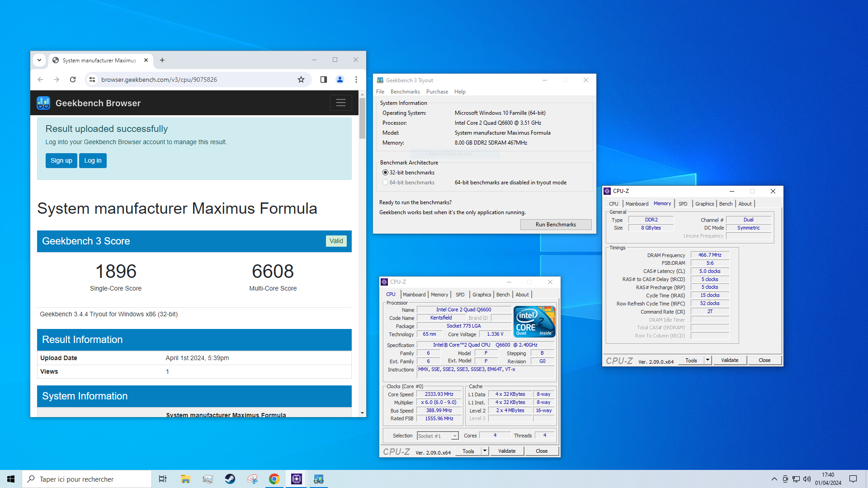Open the Chrome tab search dropdown arrow

tap(39, 60)
